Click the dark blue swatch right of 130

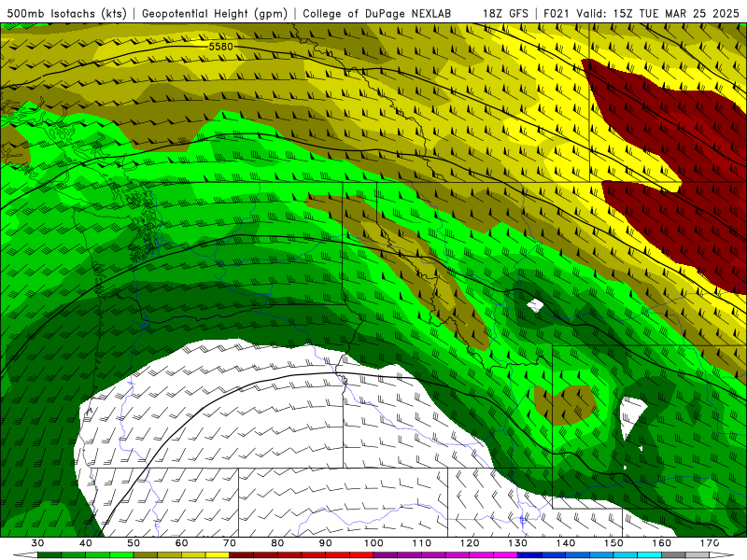(529, 555)
